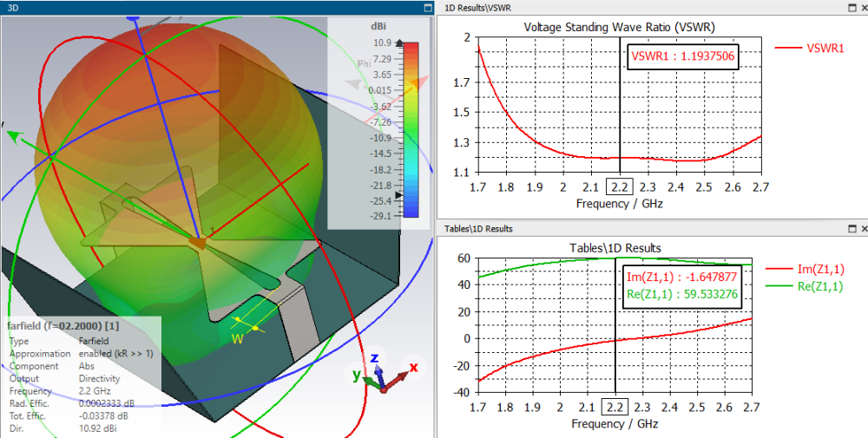Screen dimensions: 868x438
Task: Click the boxed 2.2 marker label in impedance plot
Action: tap(615, 408)
